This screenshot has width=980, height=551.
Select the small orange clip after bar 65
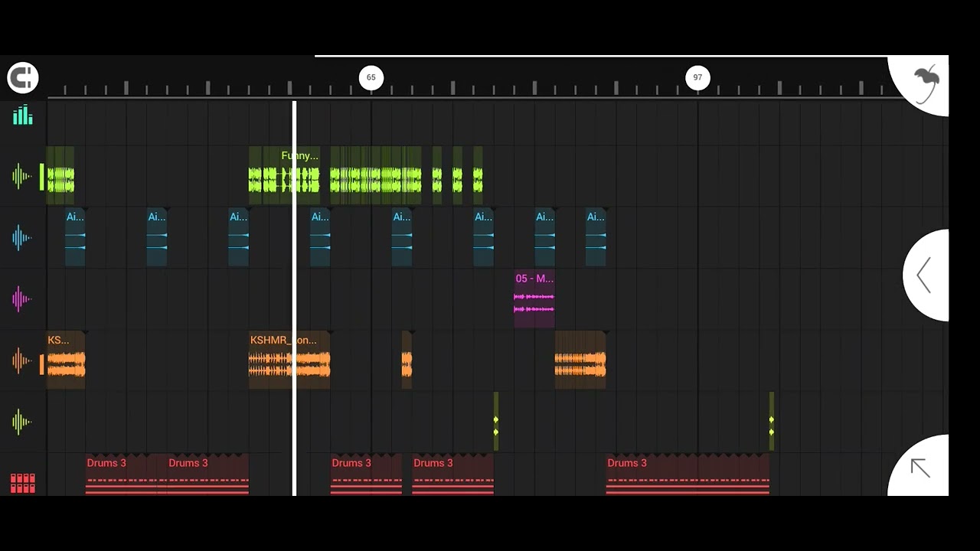point(407,360)
